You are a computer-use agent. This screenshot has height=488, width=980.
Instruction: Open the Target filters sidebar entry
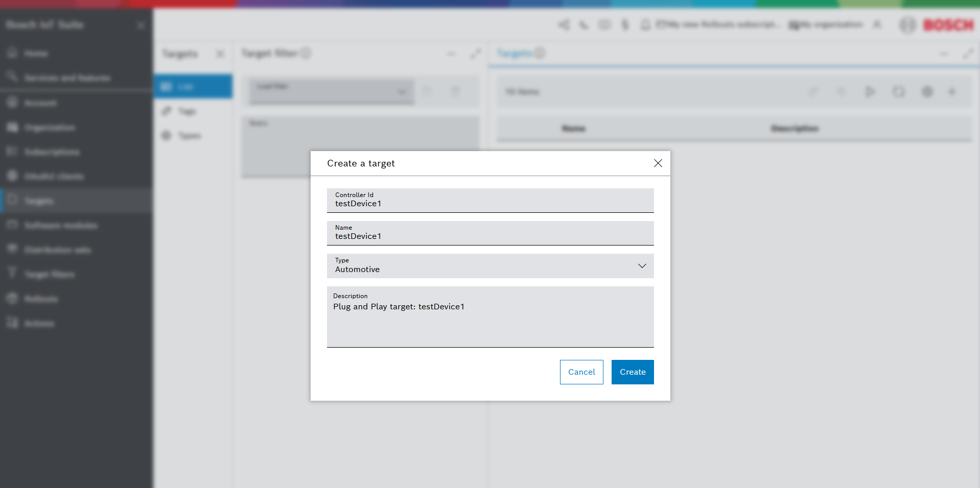pyautogui.click(x=49, y=275)
